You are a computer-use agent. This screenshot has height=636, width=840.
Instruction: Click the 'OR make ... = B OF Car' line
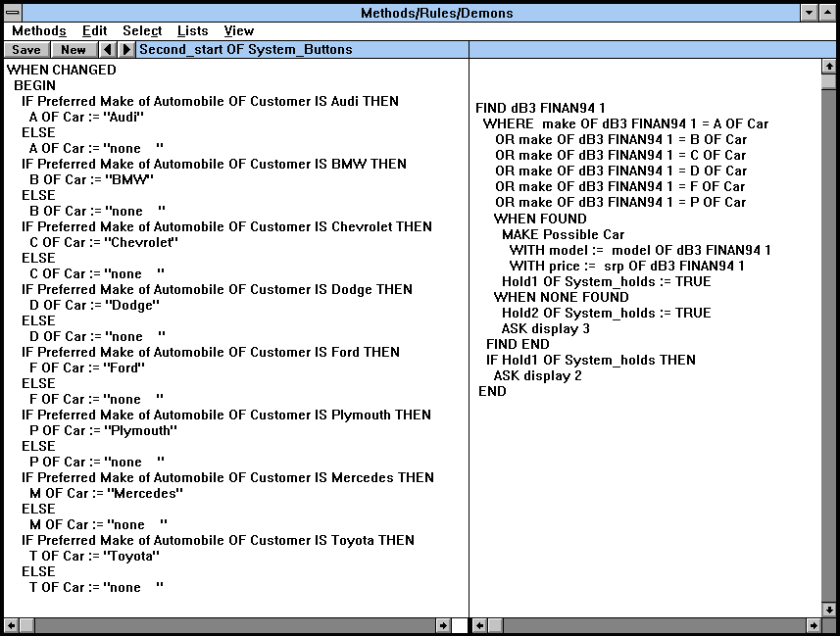[620, 139]
